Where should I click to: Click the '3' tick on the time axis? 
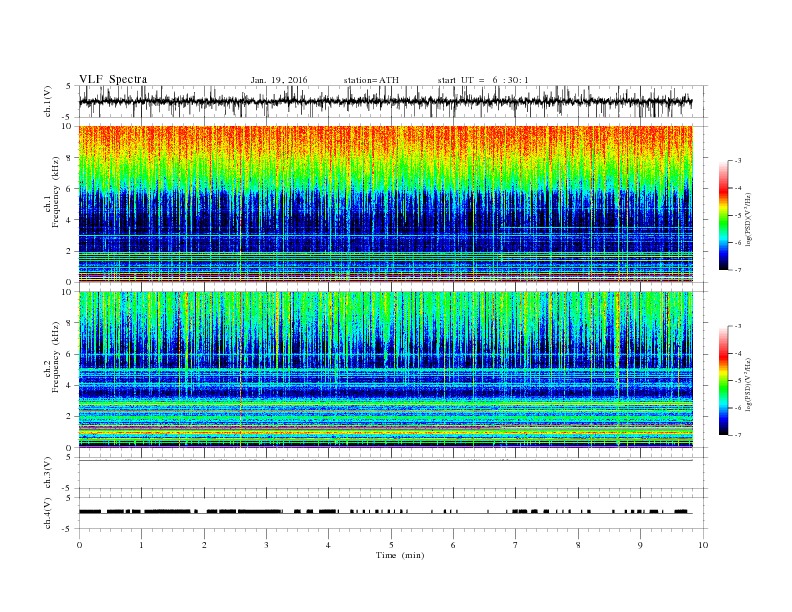266,545
